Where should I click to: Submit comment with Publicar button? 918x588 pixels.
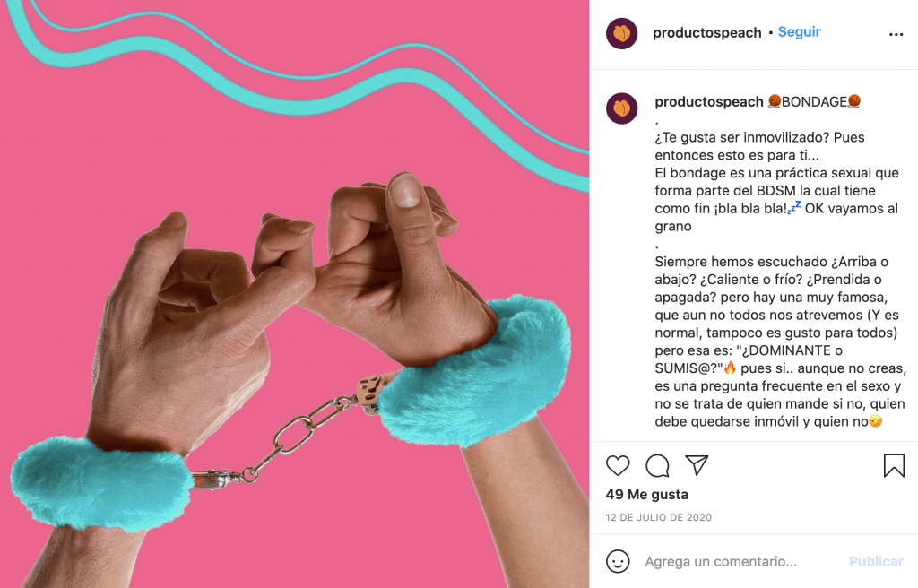[877, 562]
